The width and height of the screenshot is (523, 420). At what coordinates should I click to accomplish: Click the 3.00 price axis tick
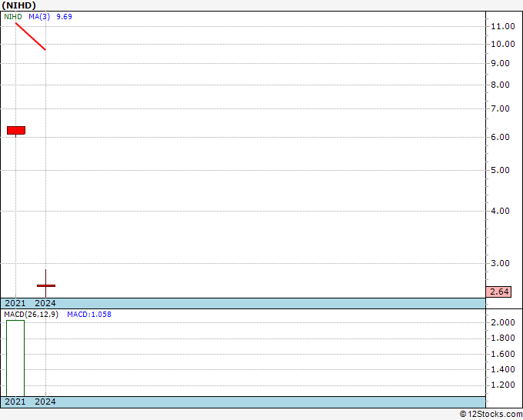coord(501,263)
